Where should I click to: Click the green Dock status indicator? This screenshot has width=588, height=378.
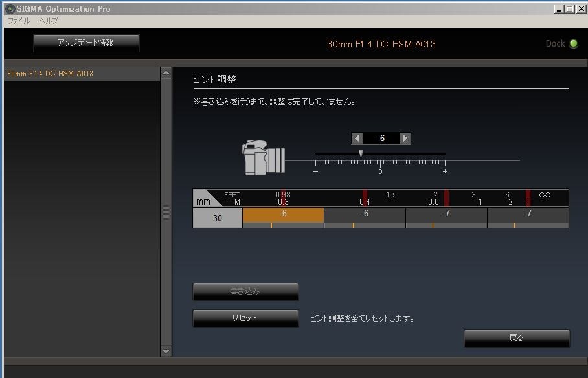pyautogui.click(x=573, y=43)
